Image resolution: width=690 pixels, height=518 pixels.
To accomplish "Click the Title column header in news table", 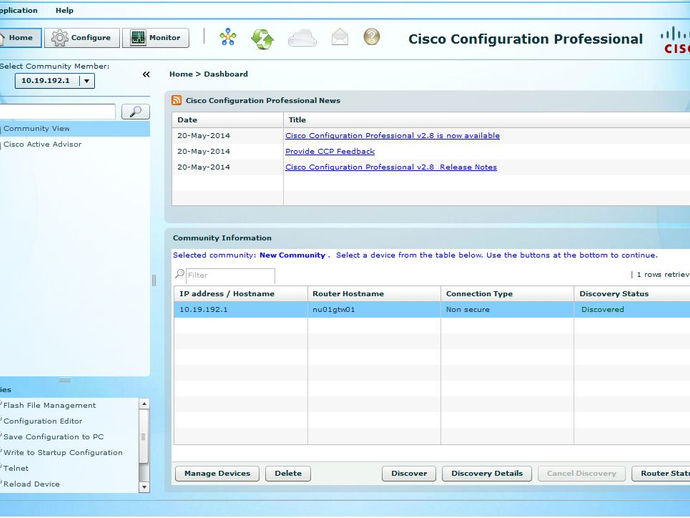I will pyautogui.click(x=487, y=120).
